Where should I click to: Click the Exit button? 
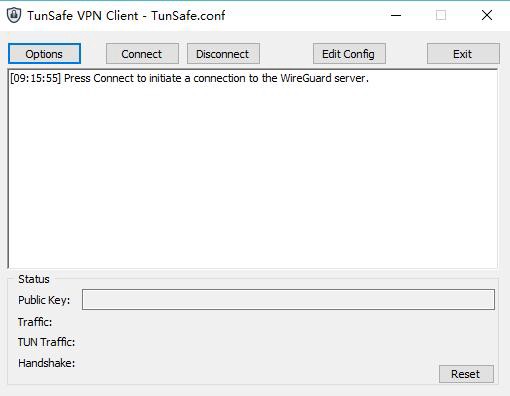point(463,54)
